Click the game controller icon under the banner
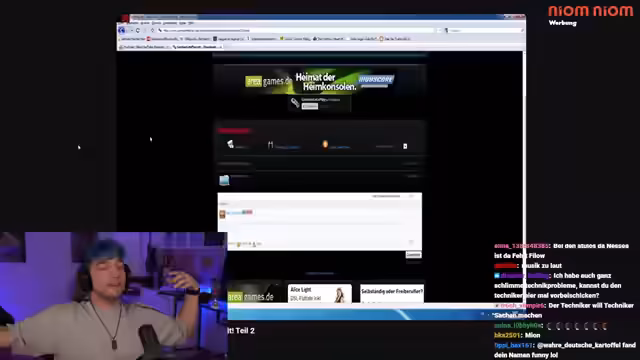The height and width of the screenshot is (360, 640). 295,102
